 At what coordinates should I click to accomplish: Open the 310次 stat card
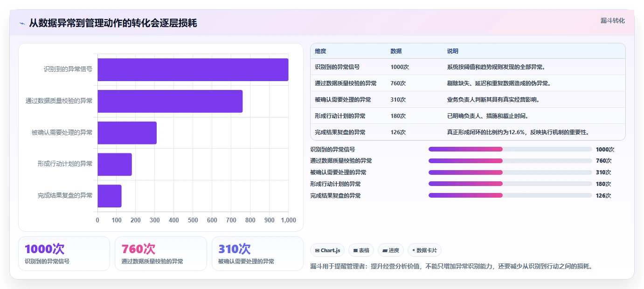257,254
